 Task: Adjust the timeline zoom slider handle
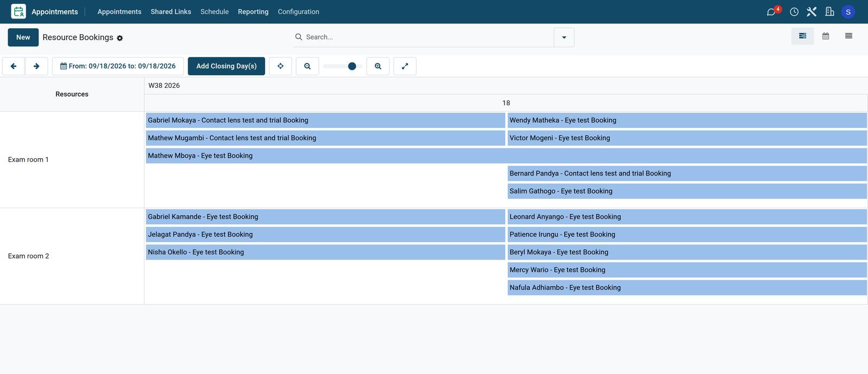click(x=352, y=66)
